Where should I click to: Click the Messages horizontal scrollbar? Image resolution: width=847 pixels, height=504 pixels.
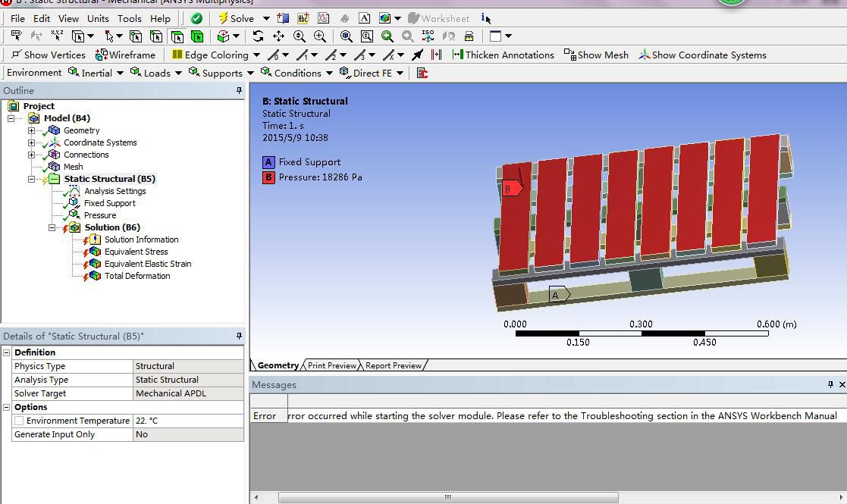[447, 497]
